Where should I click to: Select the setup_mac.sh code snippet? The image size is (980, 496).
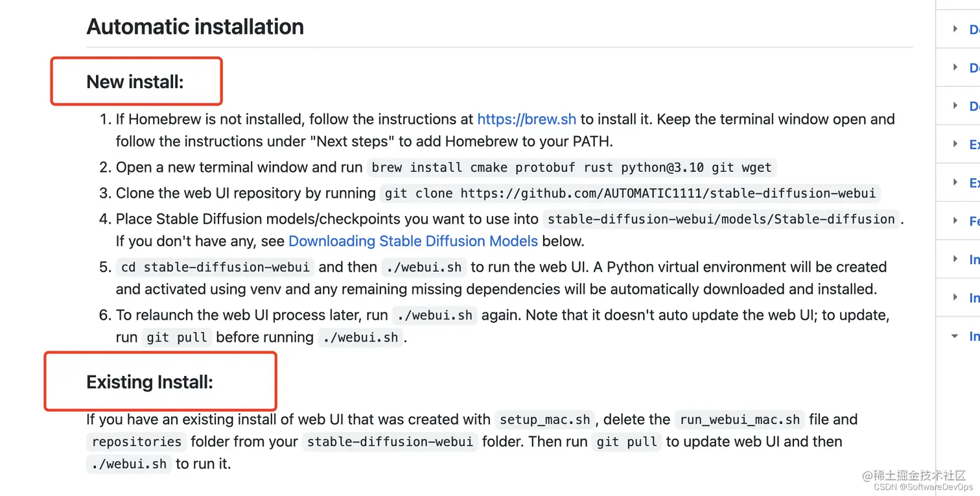[x=545, y=419]
